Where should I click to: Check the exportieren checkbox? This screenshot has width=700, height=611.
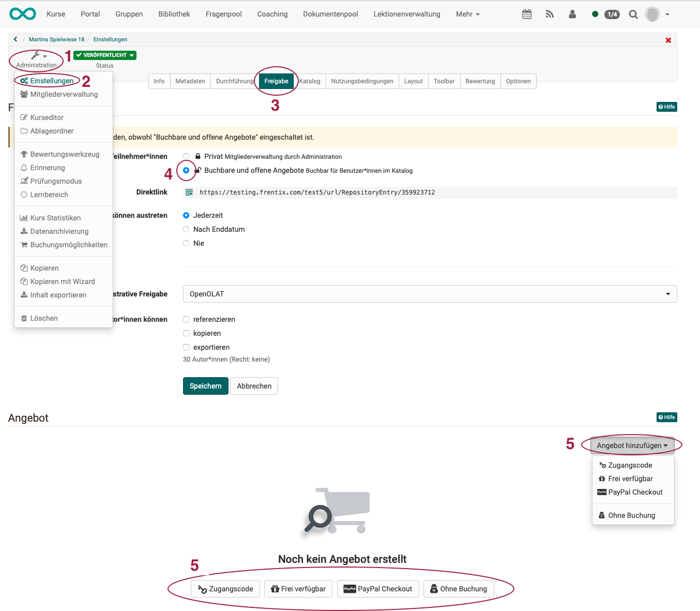[x=186, y=347]
